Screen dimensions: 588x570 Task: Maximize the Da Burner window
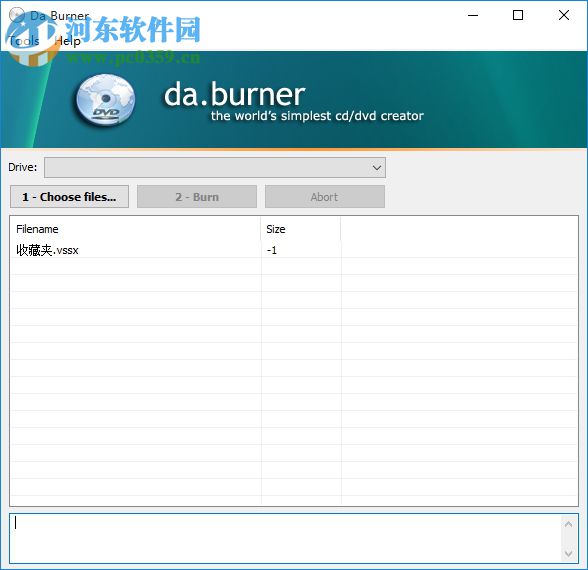pyautogui.click(x=518, y=15)
